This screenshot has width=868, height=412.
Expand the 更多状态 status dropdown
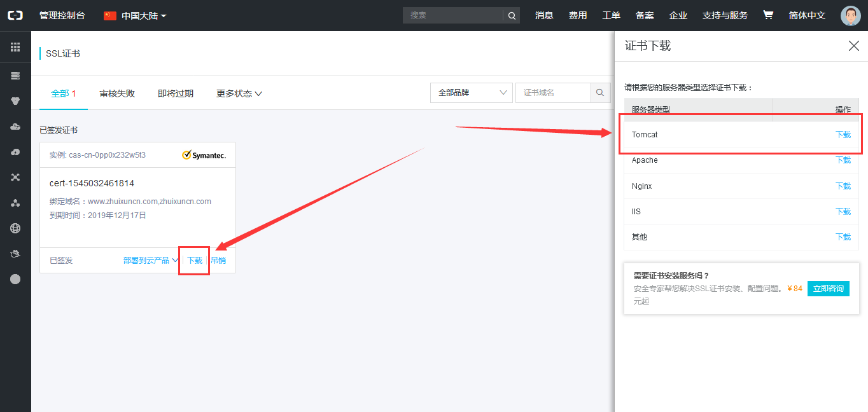click(x=239, y=93)
